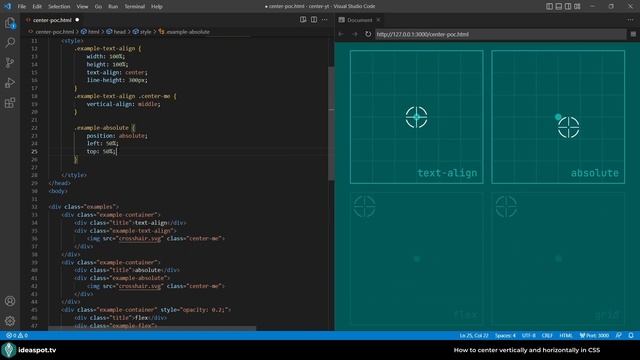Click the faded crosshair in flex box
This screenshot has height=360, width=640.
(x=364, y=206)
